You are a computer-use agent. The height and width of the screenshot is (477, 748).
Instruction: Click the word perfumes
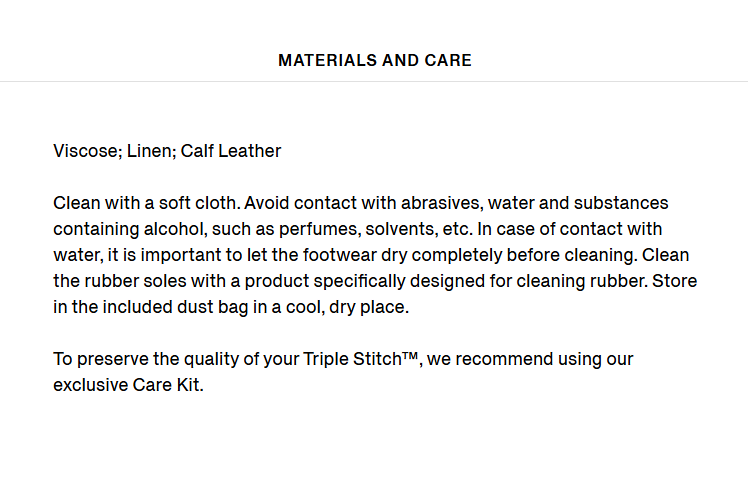point(320,229)
